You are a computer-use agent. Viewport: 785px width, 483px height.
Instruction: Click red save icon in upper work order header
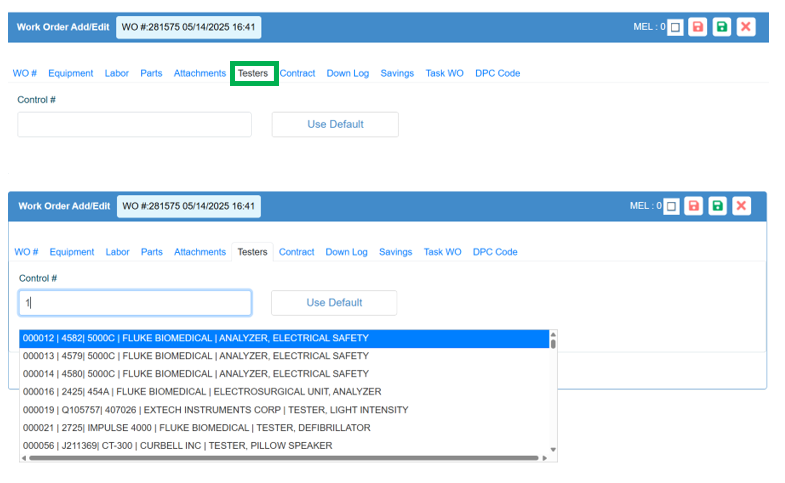click(698, 27)
